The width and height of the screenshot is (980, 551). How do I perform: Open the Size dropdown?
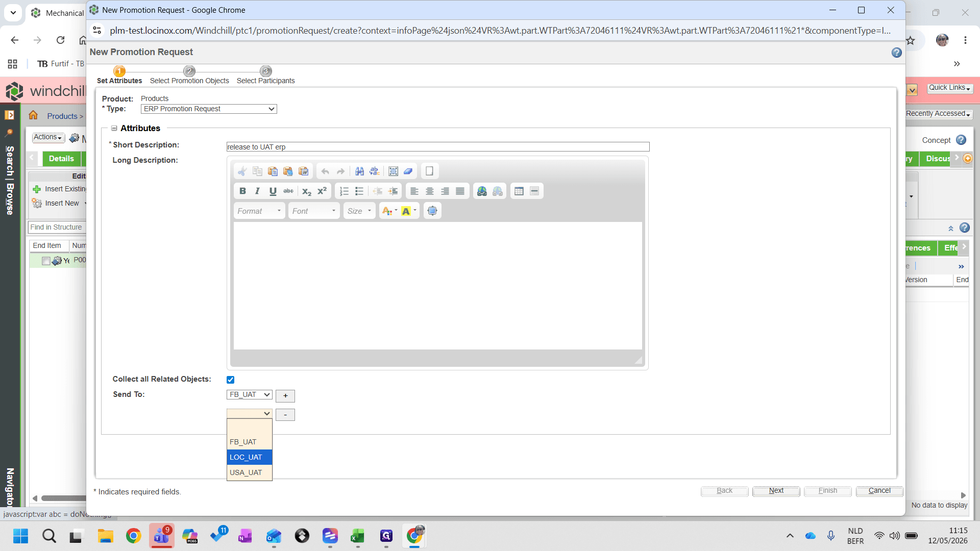click(x=359, y=211)
